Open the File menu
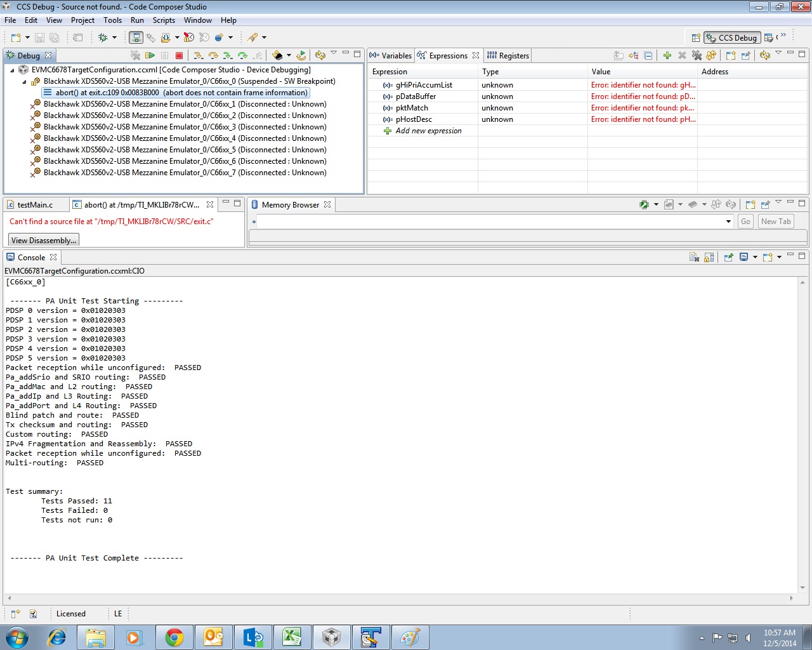Screen dimensions: 812x650 [10, 20]
